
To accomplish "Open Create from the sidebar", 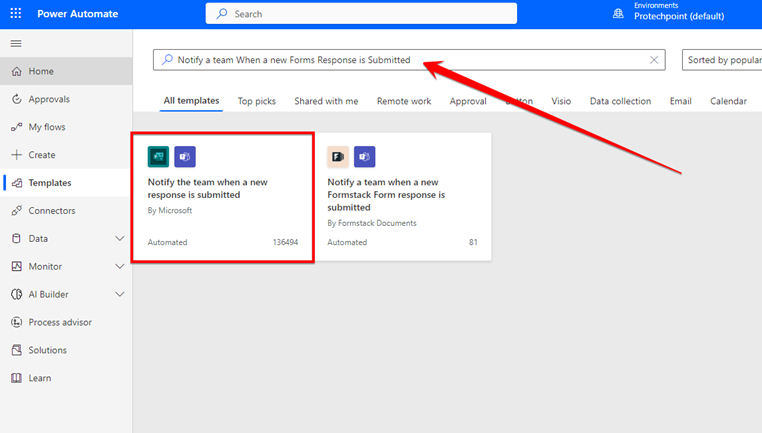I will [66, 155].
